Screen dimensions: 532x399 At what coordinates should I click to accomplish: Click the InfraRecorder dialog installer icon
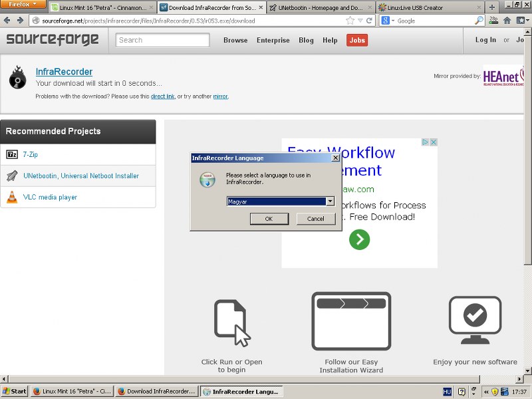207,180
